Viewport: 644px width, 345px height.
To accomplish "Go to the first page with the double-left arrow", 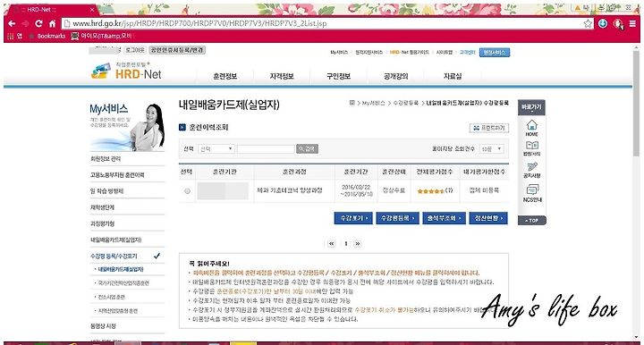I will pos(332,244).
